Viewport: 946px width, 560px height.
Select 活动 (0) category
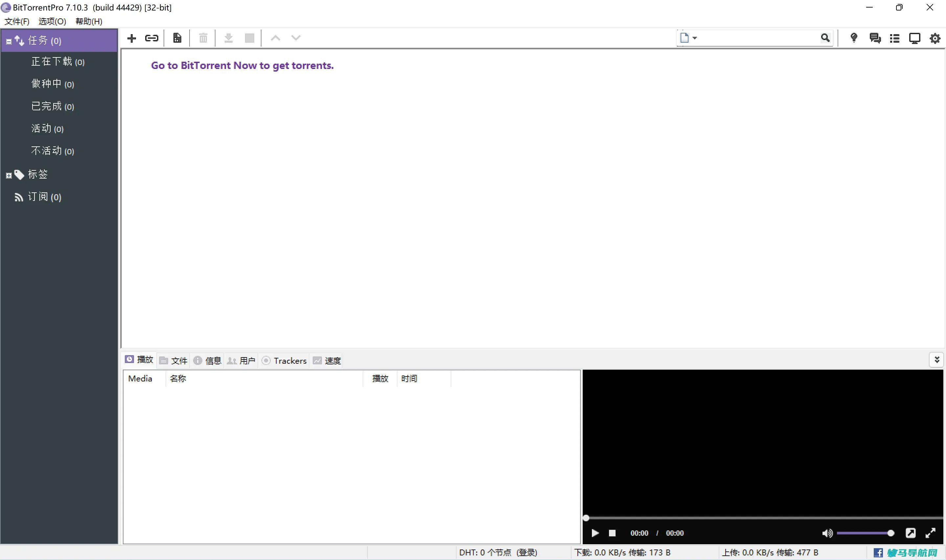tap(47, 128)
